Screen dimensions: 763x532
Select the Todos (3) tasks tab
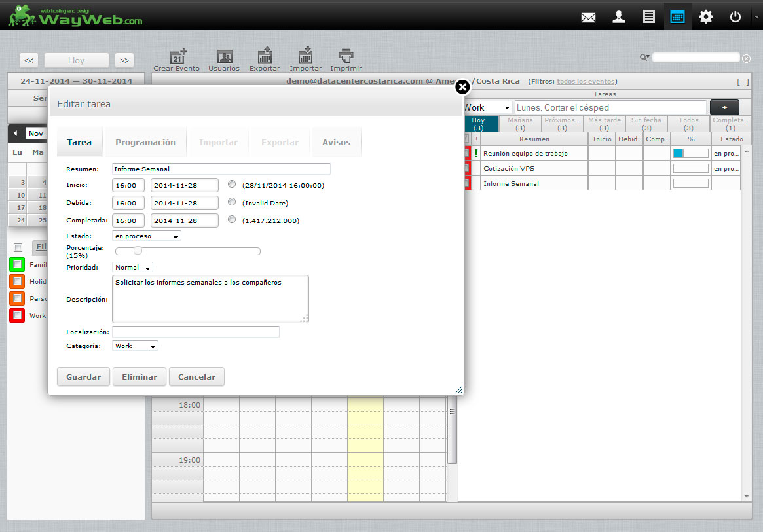(x=688, y=124)
